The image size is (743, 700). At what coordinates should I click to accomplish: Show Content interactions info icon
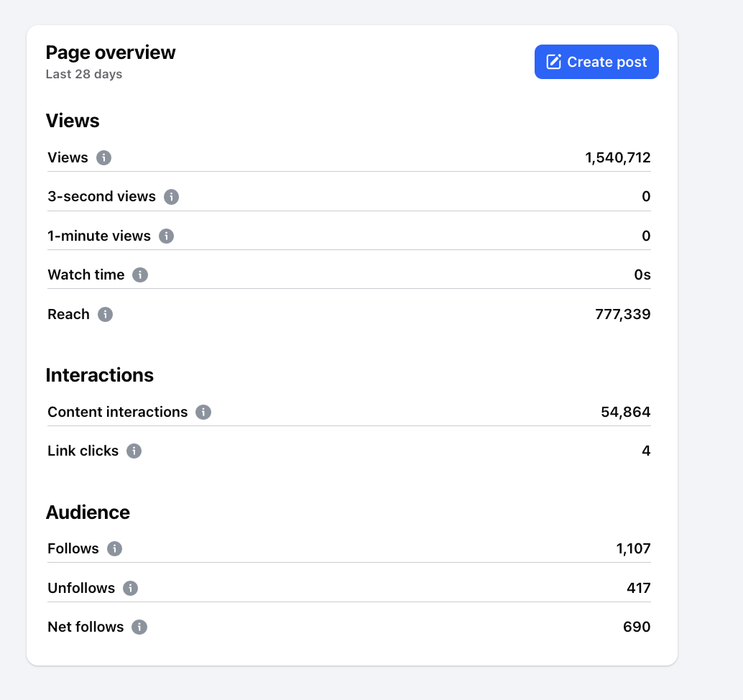click(203, 413)
